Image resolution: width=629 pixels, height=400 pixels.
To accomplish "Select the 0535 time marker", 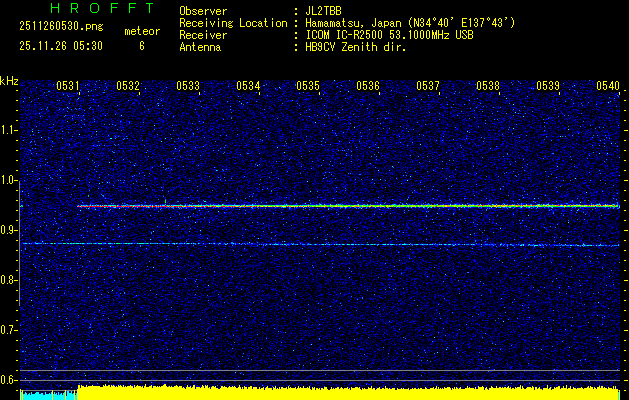I will tap(308, 87).
